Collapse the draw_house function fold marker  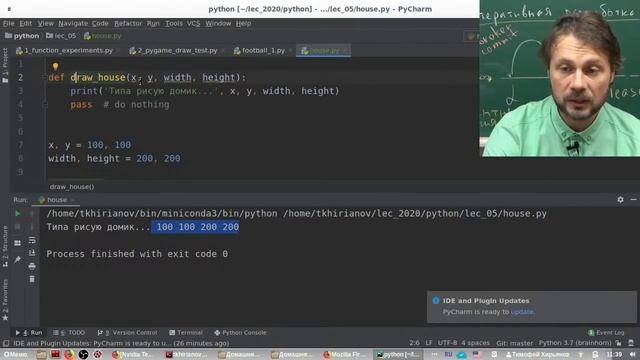(x=44, y=77)
